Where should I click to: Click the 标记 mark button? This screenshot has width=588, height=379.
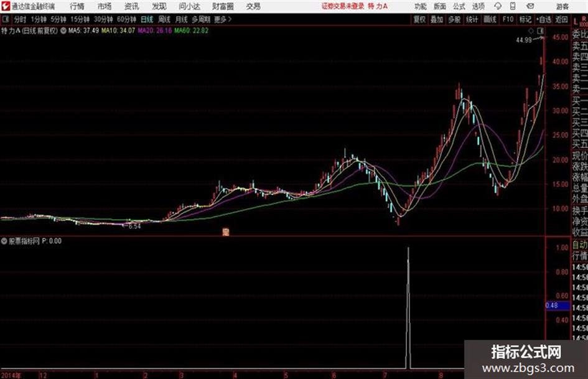tap(525, 19)
